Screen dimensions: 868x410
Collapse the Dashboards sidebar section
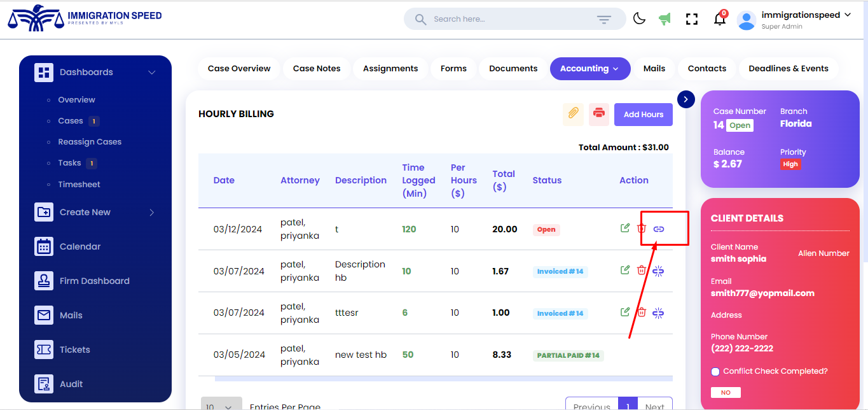[151, 72]
